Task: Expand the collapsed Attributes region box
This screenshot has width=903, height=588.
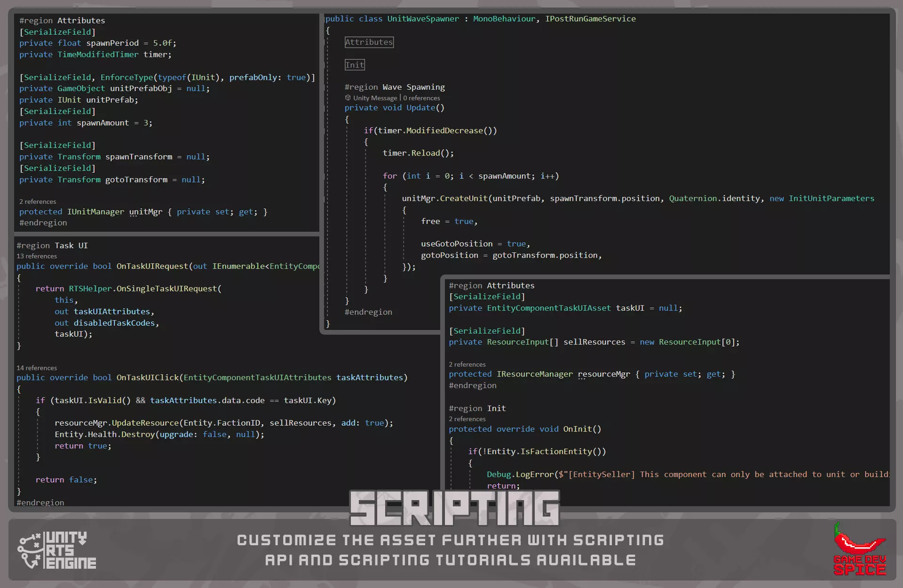Action: pyautogui.click(x=369, y=42)
